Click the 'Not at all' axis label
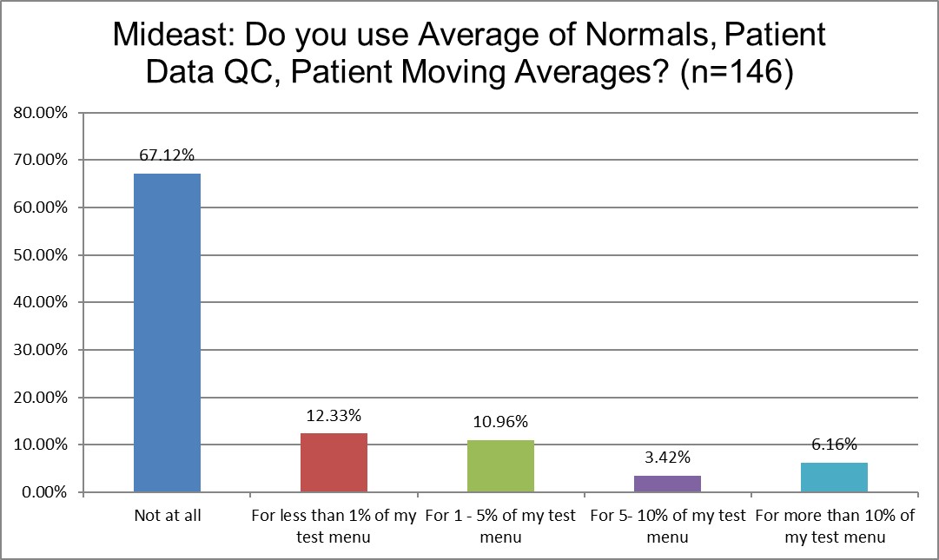Image resolution: width=939 pixels, height=560 pixels. pos(168,516)
